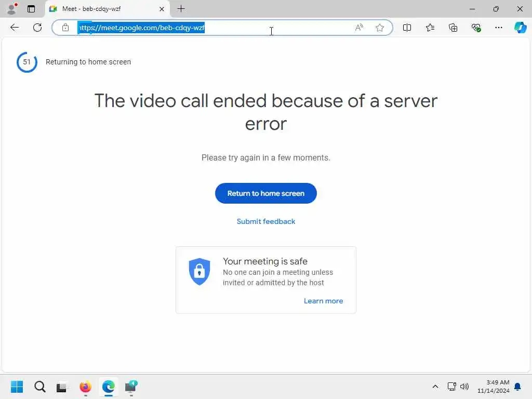
Task: Open the browser profile menu
Action: 12,9
